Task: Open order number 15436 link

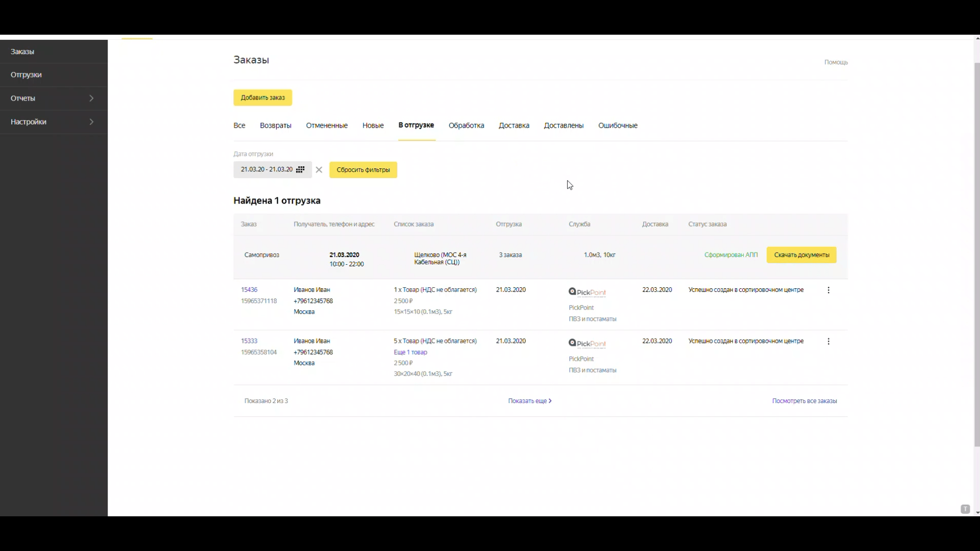Action: [x=249, y=290]
